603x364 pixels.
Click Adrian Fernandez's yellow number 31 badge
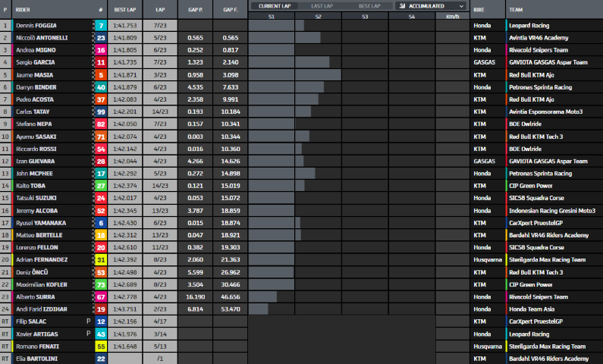coord(100,259)
